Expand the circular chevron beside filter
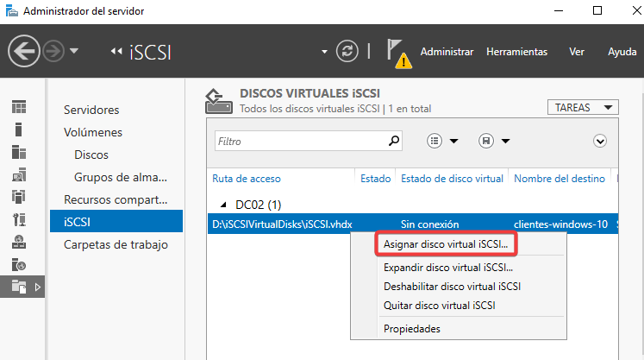 click(600, 141)
